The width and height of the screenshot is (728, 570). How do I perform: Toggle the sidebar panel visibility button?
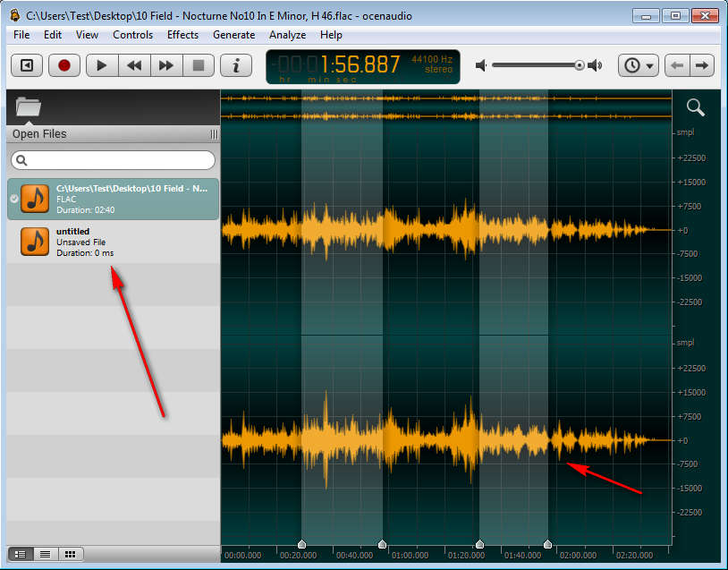[27, 65]
